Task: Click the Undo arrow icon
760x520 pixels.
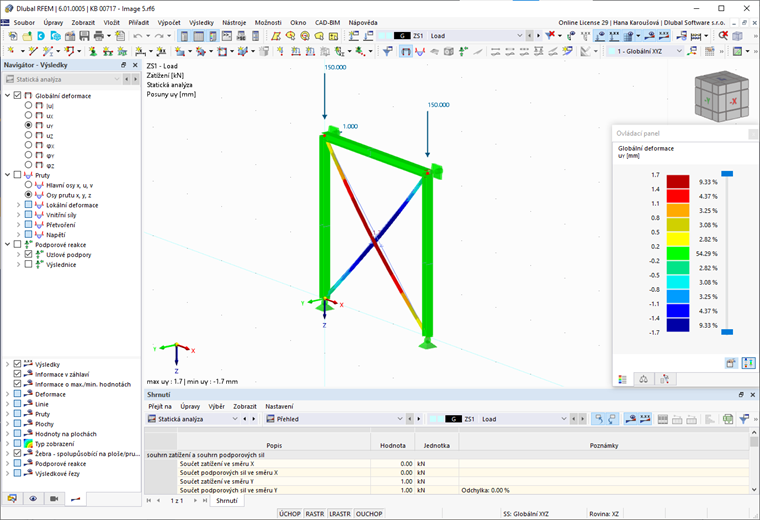Action: pyautogui.click(x=138, y=36)
